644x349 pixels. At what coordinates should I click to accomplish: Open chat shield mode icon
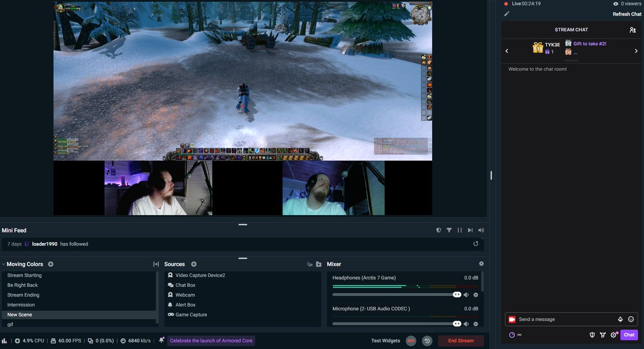[x=592, y=335]
